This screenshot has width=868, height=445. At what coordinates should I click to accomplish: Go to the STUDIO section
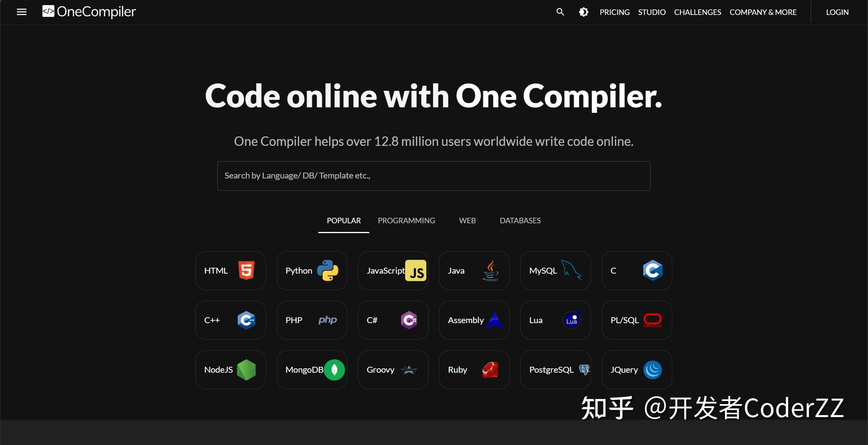651,12
